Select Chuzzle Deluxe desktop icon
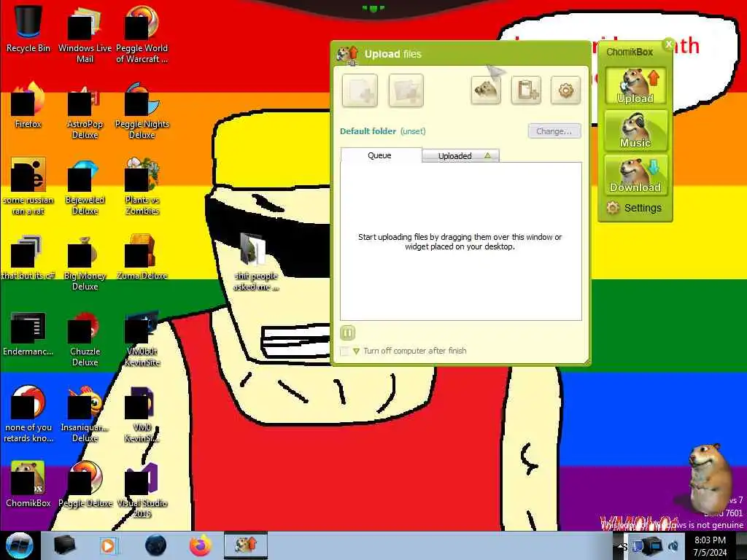 (x=85, y=339)
